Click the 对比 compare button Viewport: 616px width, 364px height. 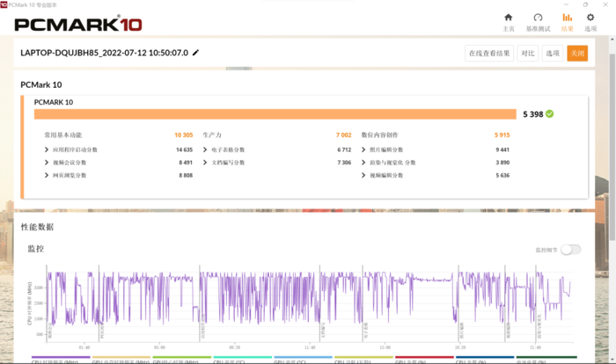[x=528, y=54]
